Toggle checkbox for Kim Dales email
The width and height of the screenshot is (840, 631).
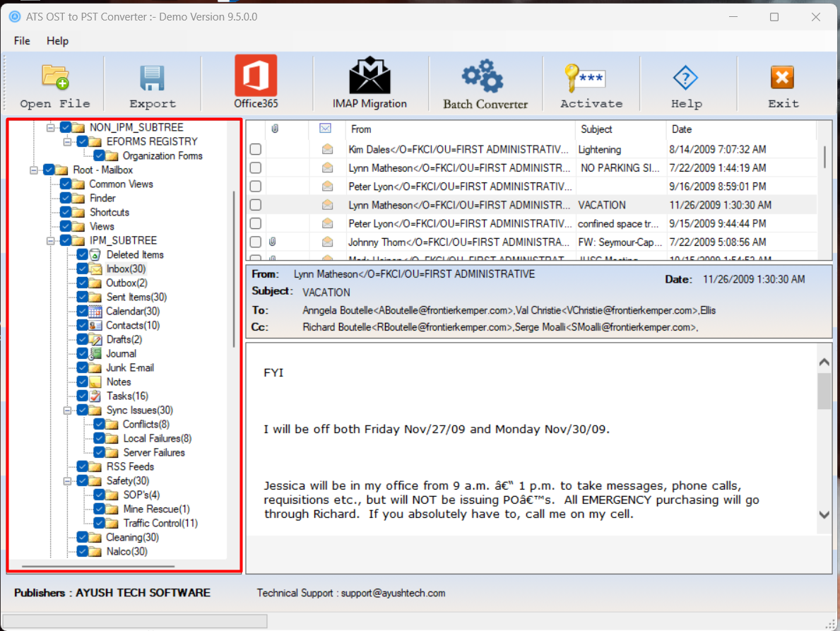coord(256,150)
